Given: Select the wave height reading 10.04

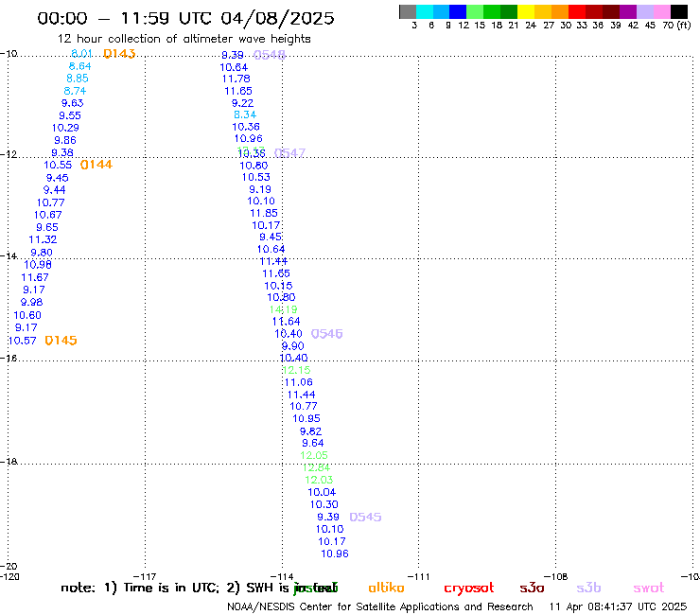Looking at the screenshot, I should click(322, 493).
